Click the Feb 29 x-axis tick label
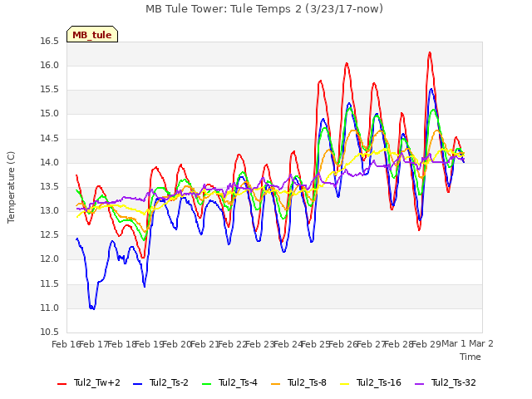 (426, 344)
